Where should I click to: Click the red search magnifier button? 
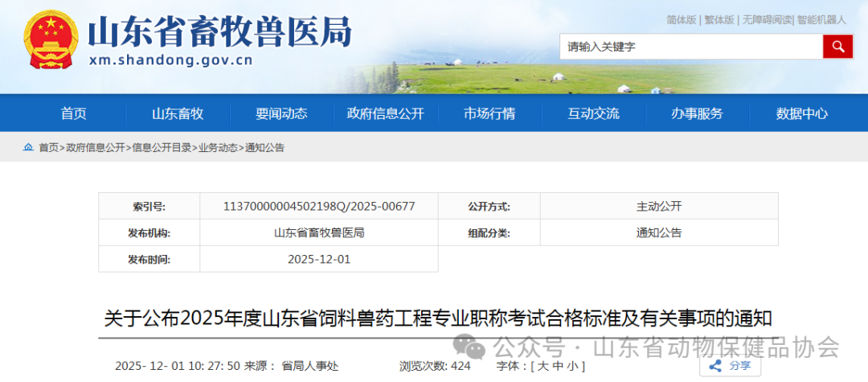(x=837, y=46)
